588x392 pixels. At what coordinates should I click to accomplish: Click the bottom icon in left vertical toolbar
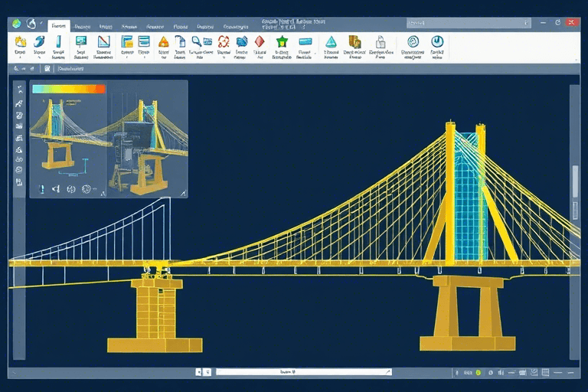coord(19,182)
